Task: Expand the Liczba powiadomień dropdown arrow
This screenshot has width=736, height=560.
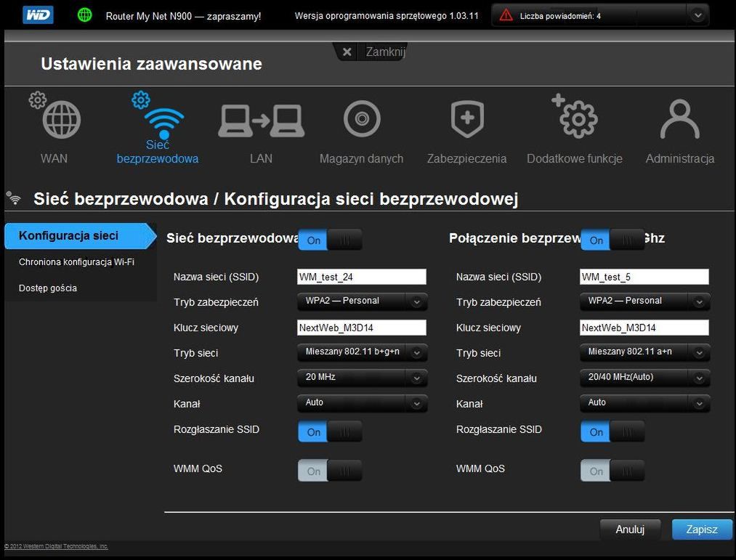Action: point(697,15)
